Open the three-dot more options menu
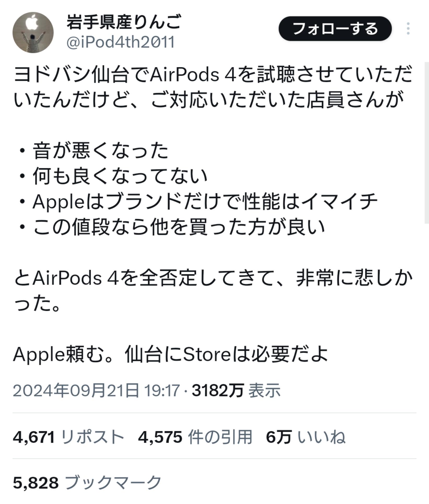This screenshot has height=504, width=429. (x=408, y=28)
